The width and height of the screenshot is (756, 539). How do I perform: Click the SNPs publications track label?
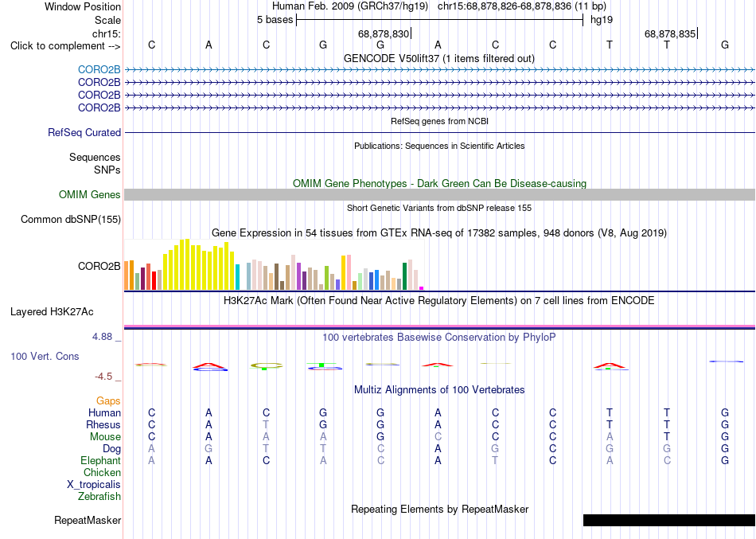107,170
